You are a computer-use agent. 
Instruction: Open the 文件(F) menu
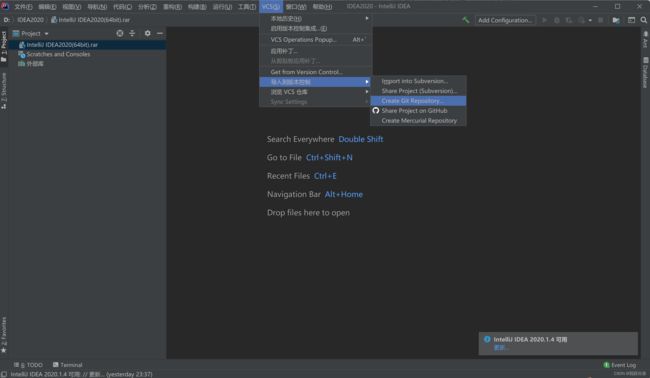[x=23, y=7]
